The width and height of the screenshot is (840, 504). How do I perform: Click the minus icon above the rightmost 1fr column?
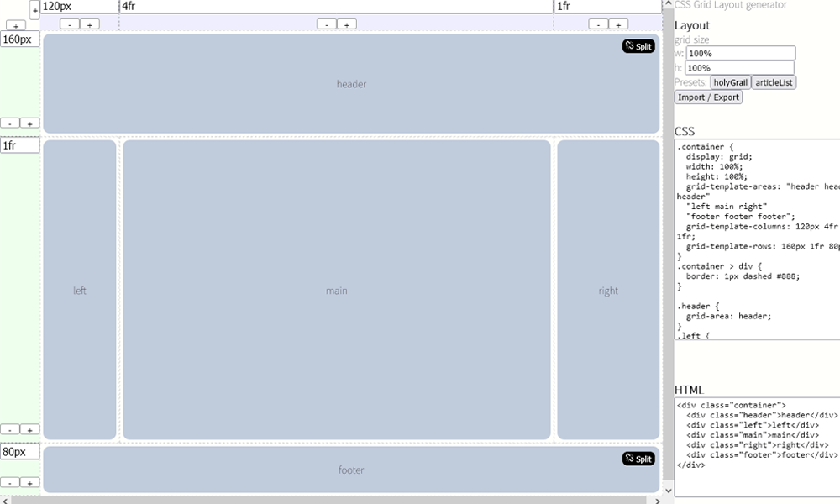pos(599,24)
